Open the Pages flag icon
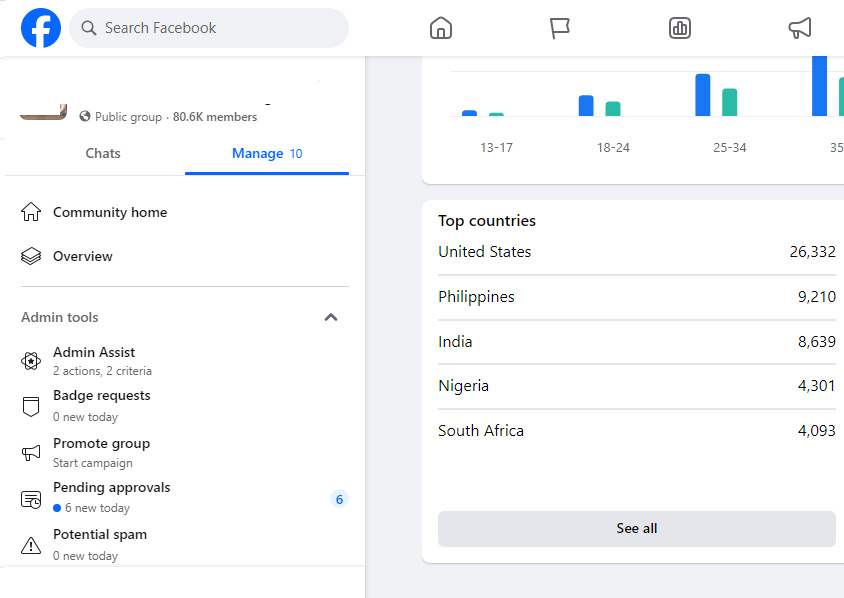 pos(560,28)
